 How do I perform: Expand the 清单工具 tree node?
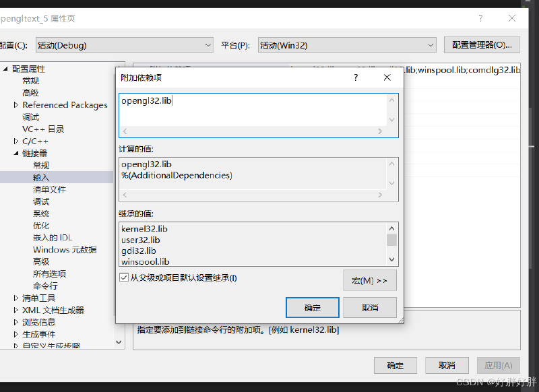(x=15, y=298)
